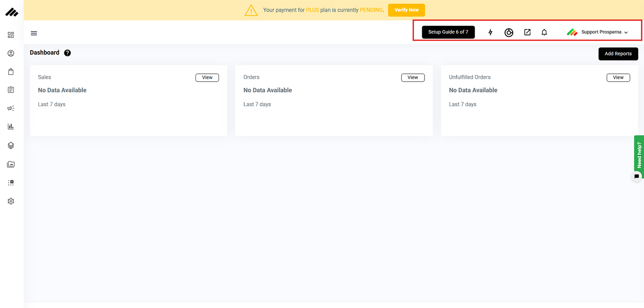Click the Add Reports button
Image resolution: width=644 pixels, height=308 pixels.
tap(618, 54)
